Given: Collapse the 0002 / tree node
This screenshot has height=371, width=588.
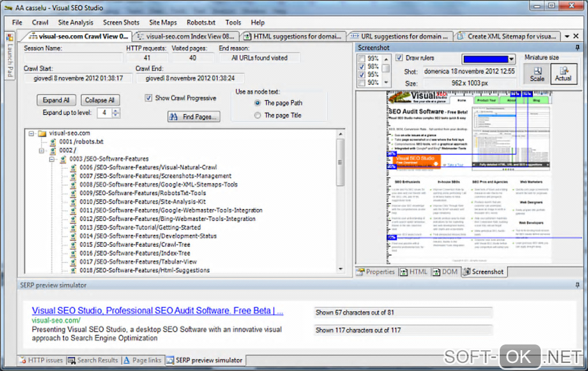Looking at the screenshot, I should pyautogui.click(x=42, y=151).
